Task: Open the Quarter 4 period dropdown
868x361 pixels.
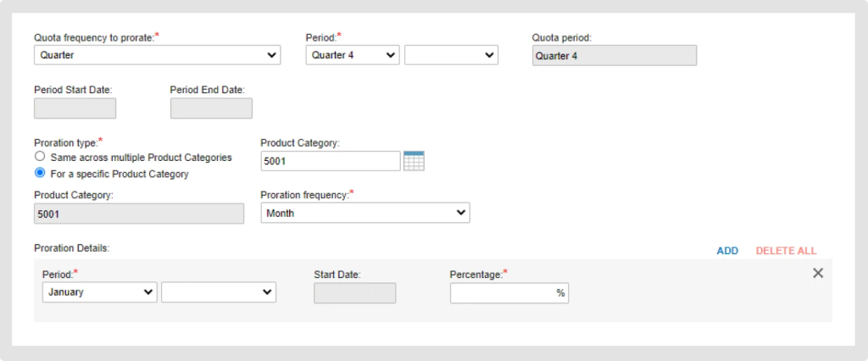Action: point(352,55)
